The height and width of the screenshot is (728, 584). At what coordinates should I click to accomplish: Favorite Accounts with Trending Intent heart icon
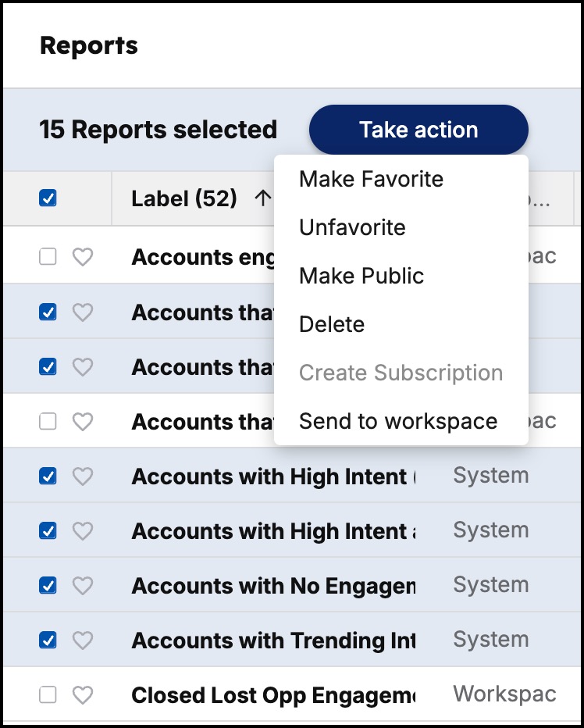click(x=83, y=641)
